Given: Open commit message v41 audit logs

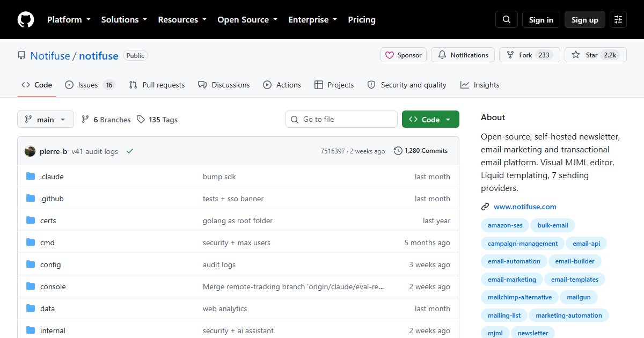Looking at the screenshot, I should click(x=94, y=151).
